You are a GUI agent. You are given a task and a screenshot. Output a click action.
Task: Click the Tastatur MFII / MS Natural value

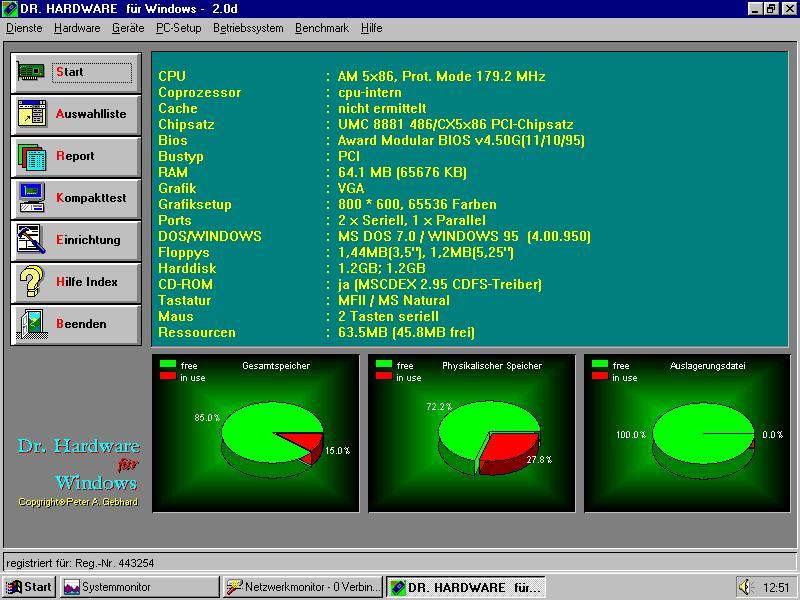[x=393, y=301]
